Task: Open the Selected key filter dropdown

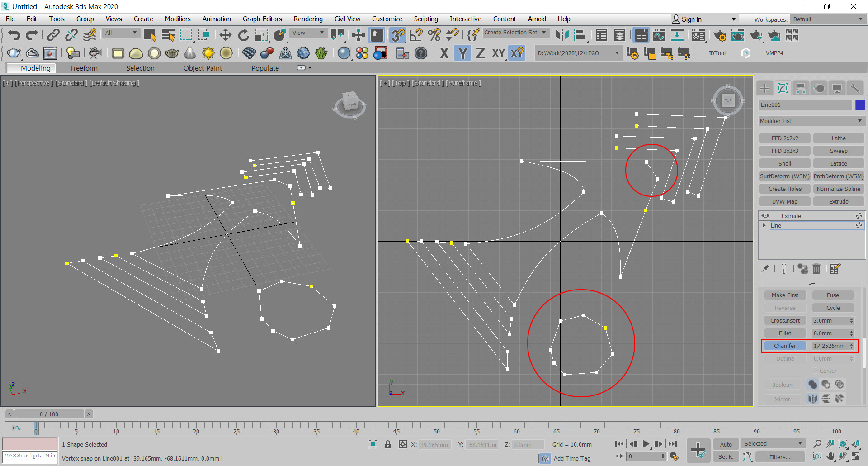Action: (x=773, y=444)
